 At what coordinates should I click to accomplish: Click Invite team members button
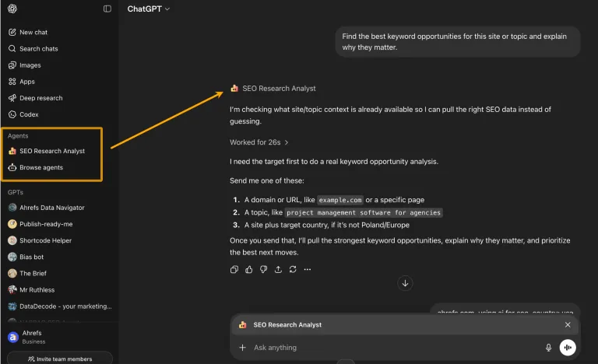(60, 359)
